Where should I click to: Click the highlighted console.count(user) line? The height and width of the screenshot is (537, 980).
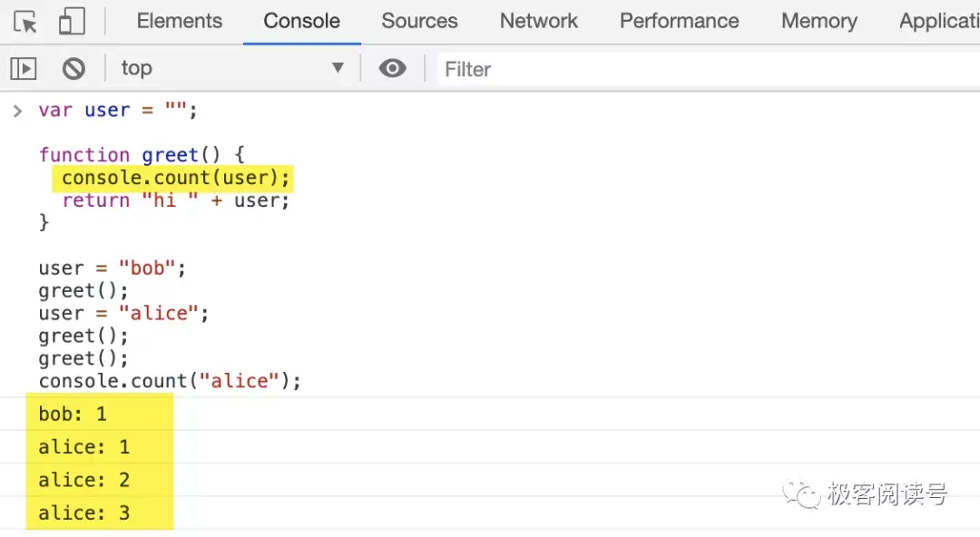(176, 178)
